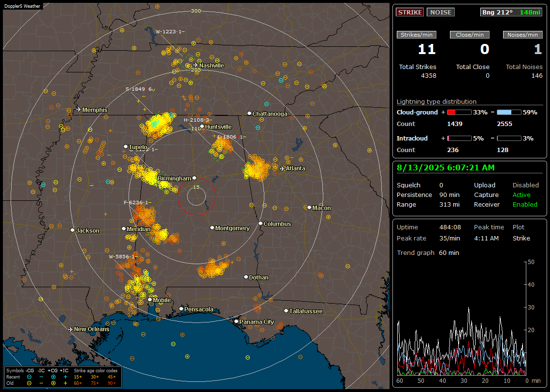This screenshot has width=550, height=392.
Task: Click the Receiver status Enabled
Action: coord(525,205)
